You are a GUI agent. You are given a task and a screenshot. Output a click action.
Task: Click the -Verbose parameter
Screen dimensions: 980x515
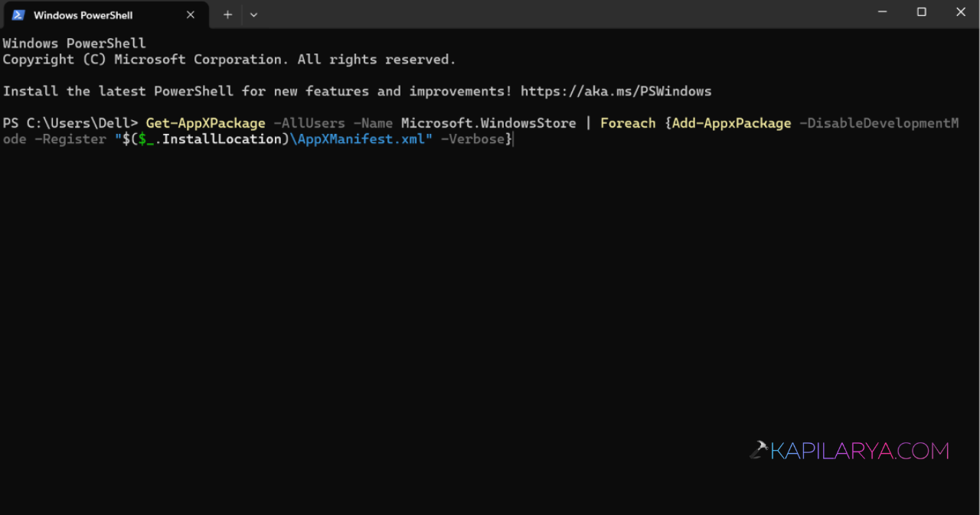[472, 139]
